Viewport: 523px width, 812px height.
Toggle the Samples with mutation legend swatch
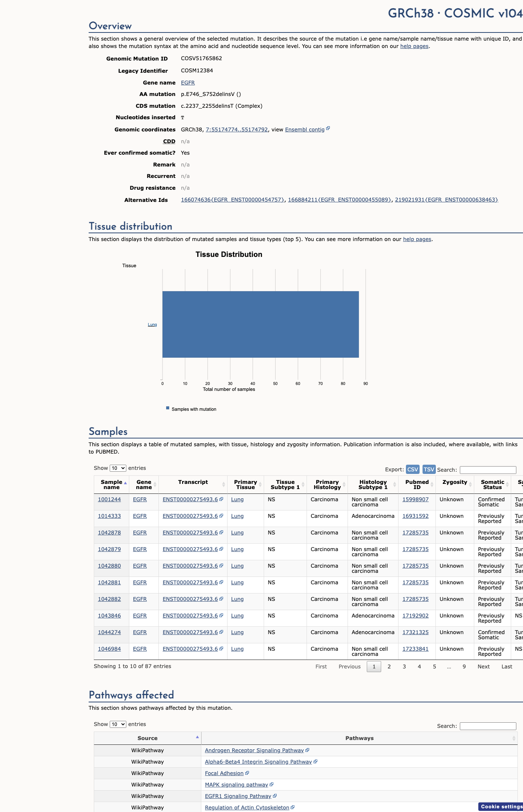click(x=168, y=408)
